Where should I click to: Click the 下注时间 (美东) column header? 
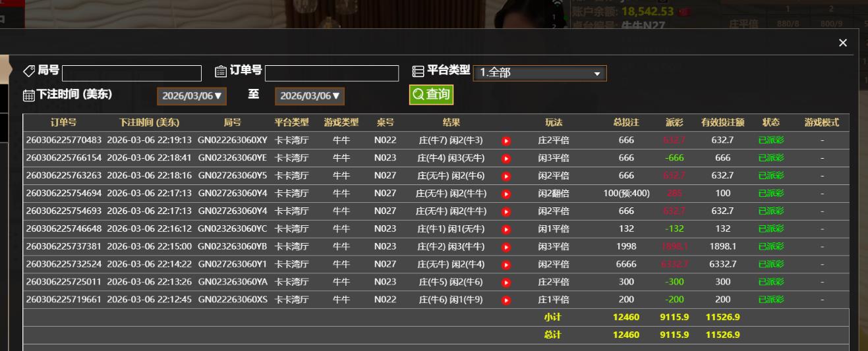point(149,122)
